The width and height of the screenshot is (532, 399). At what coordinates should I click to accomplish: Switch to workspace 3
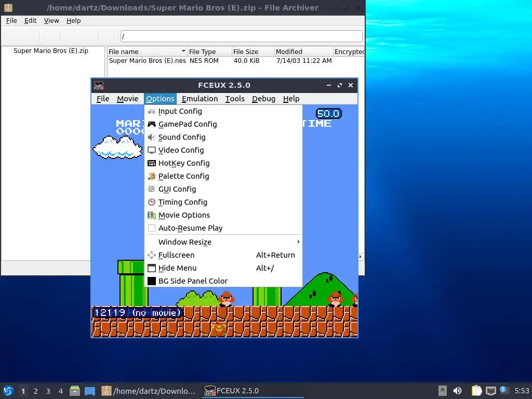tap(48, 391)
